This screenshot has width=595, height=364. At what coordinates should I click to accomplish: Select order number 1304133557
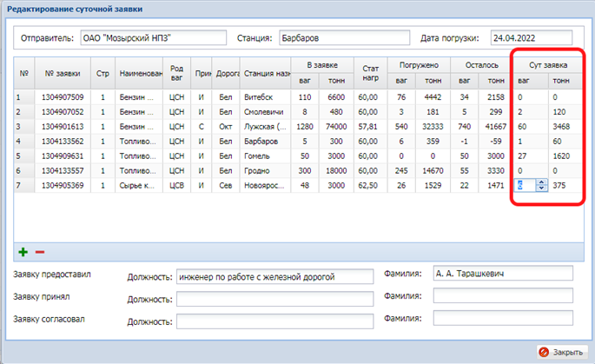(x=63, y=171)
